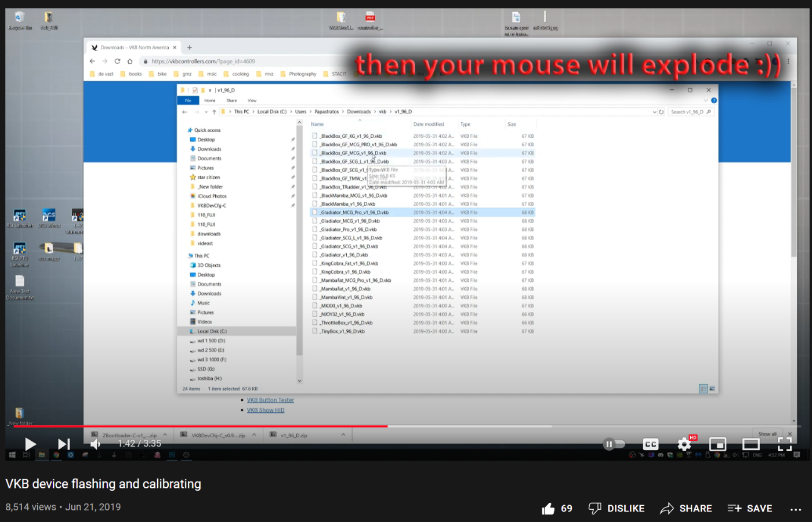Open a new Chrome tab

(x=190, y=48)
